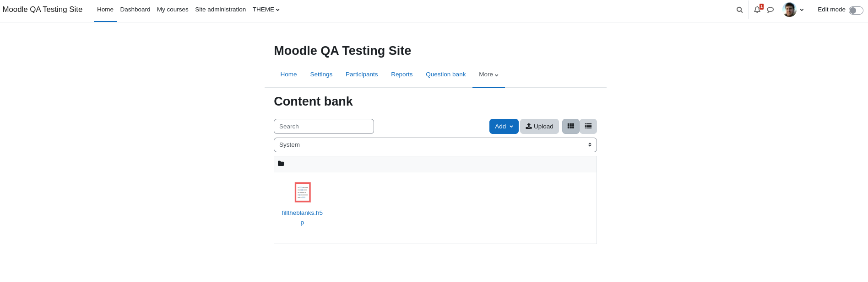Open Site administration
Screen dimensions: 868x282
click(x=220, y=10)
